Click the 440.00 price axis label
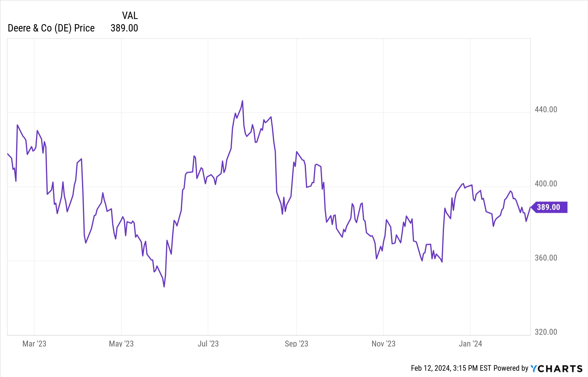Image resolution: width=588 pixels, height=377 pixels. tap(546, 109)
